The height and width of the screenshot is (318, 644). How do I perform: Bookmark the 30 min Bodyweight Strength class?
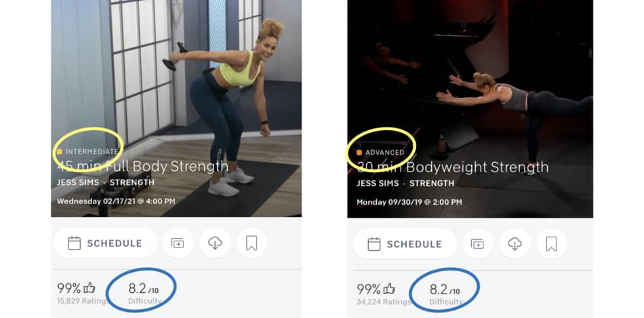pyautogui.click(x=552, y=244)
